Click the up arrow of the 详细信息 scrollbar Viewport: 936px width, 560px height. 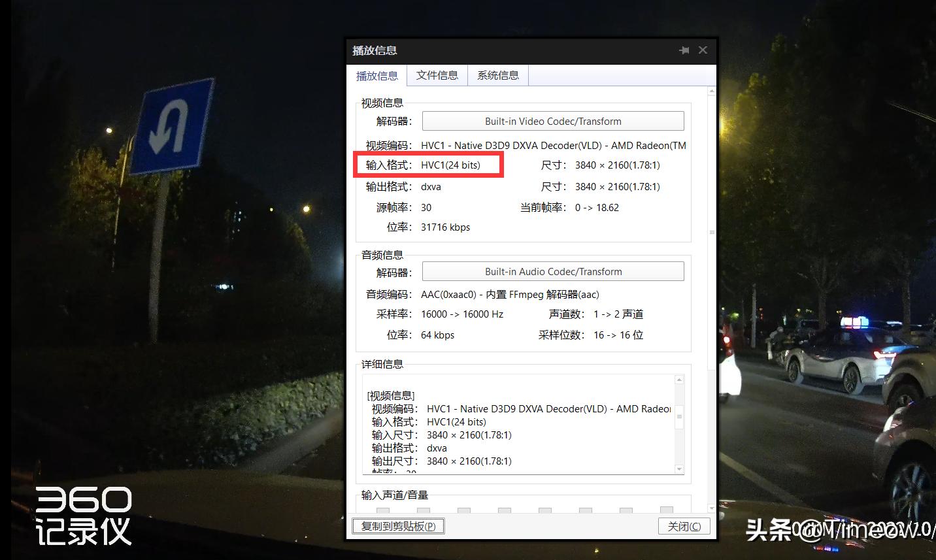(x=679, y=379)
